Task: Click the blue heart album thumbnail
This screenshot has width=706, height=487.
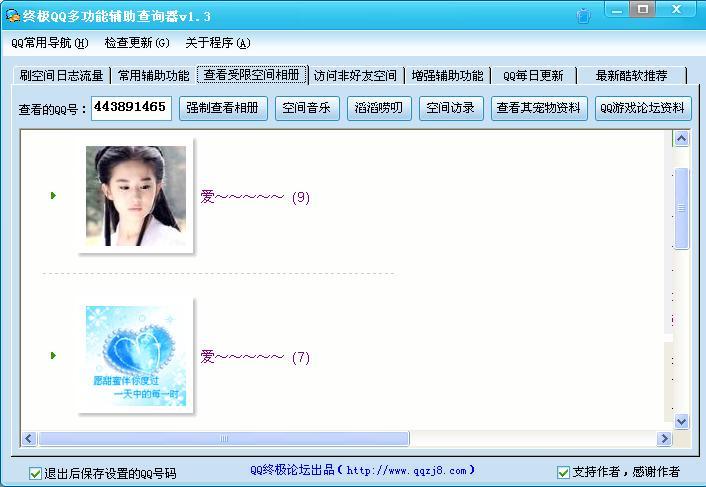Action: coord(136,356)
